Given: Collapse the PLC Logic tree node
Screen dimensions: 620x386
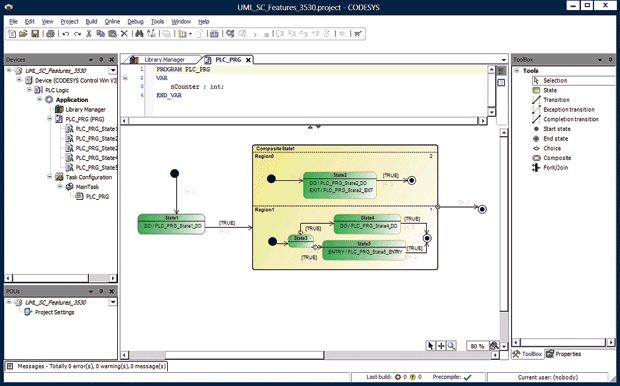Looking at the screenshot, I should (x=29, y=90).
